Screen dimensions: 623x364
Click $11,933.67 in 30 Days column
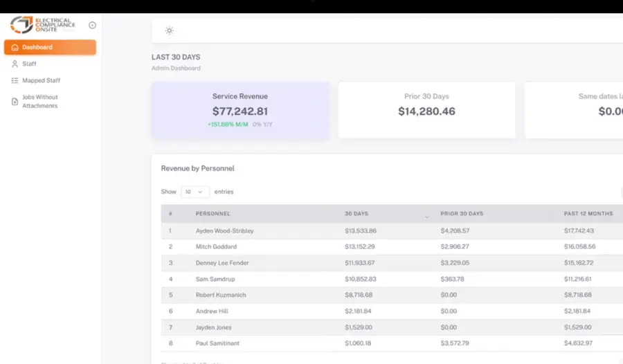coord(359,263)
